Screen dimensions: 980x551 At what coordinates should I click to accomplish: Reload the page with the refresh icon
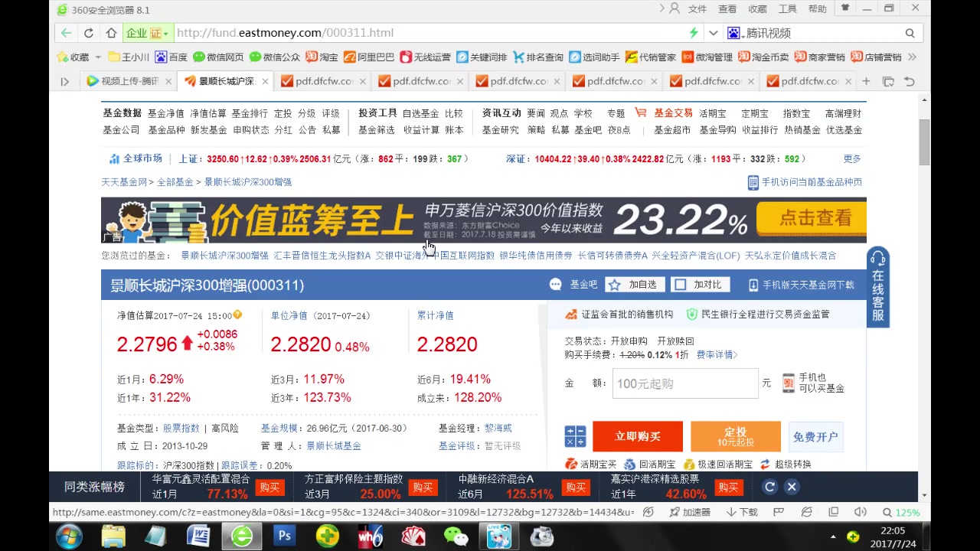coord(89,33)
